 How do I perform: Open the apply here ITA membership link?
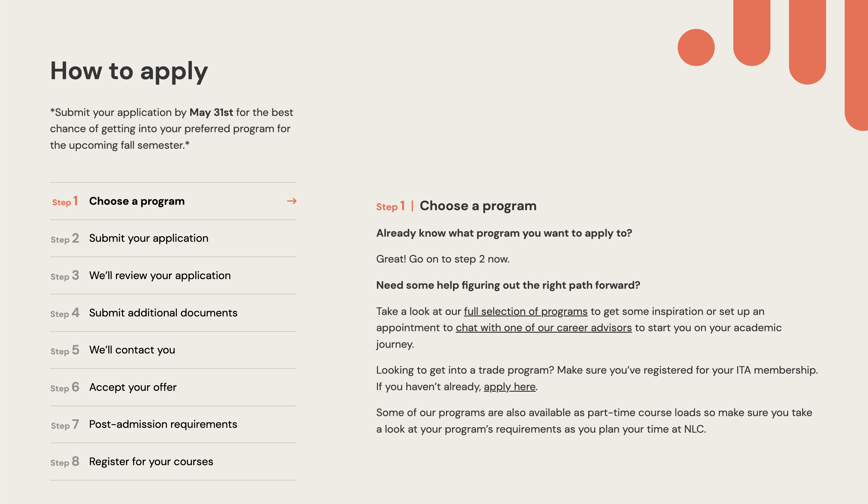pos(509,387)
